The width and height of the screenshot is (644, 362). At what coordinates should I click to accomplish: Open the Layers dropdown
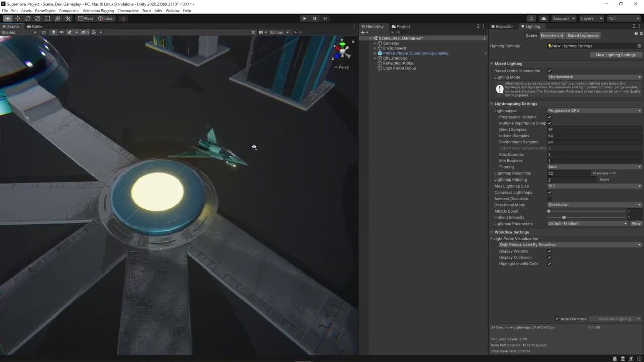tap(591, 18)
